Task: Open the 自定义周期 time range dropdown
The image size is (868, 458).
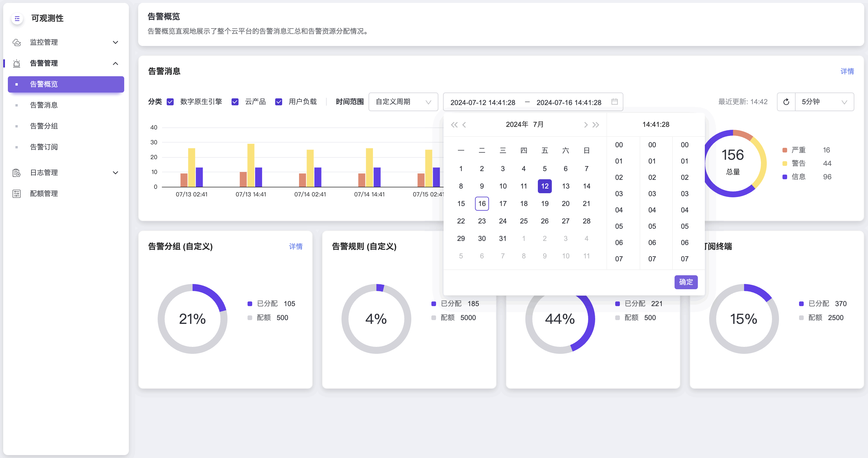Action: pyautogui.click(x=403, y=102)
